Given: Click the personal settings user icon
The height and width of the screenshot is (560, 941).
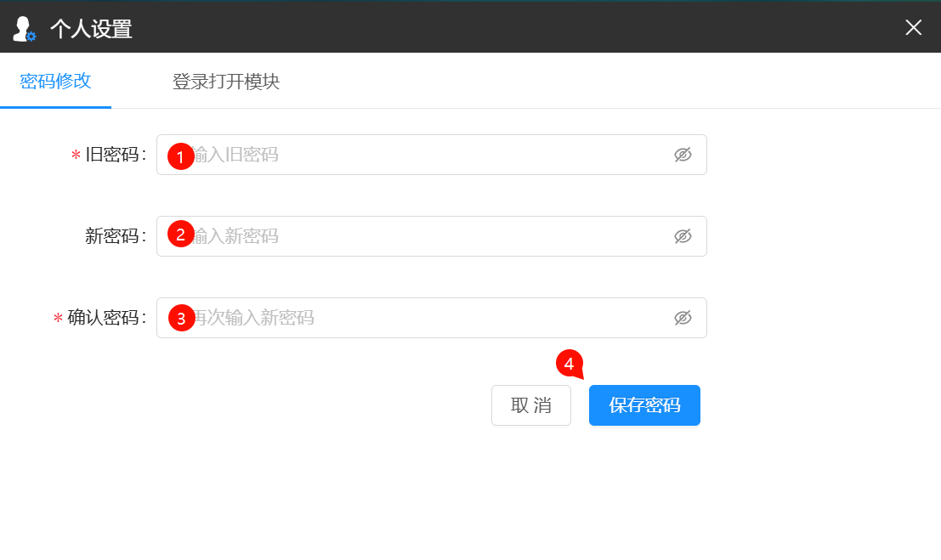Looking at the screenshot, I should point(24,29).
